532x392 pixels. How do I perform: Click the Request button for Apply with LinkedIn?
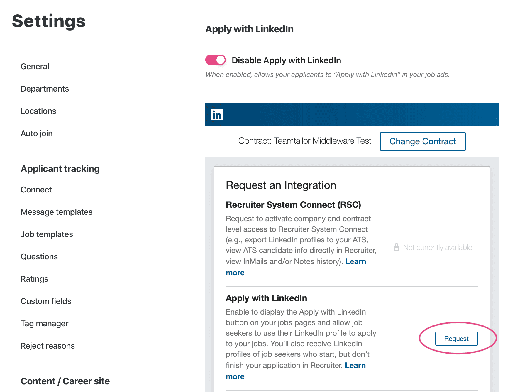pyautogui.click(x=456, y=339)
